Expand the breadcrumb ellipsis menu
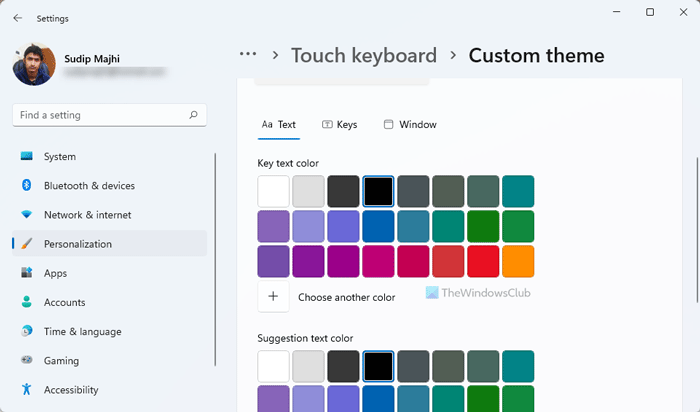The width and height of the screenshot is (700, 412). point(248,55)
